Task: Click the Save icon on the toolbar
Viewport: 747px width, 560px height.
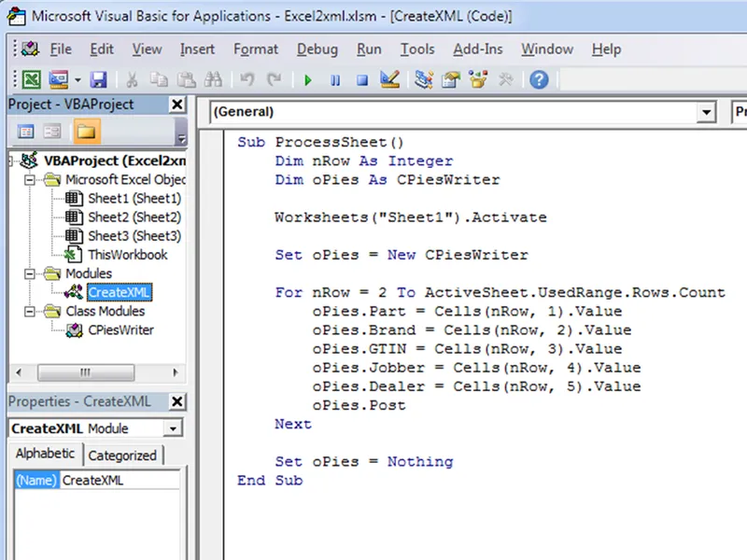Action: pos(99,80)
